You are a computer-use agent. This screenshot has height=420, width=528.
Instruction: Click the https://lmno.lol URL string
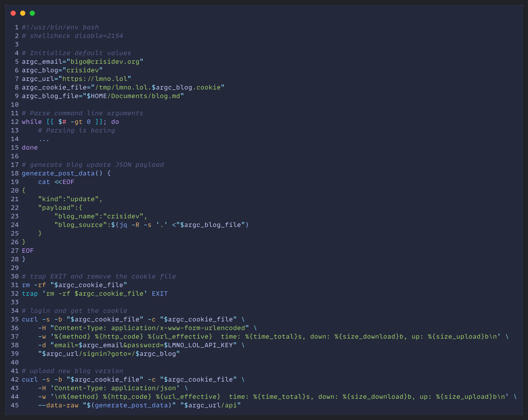(95, 79)
